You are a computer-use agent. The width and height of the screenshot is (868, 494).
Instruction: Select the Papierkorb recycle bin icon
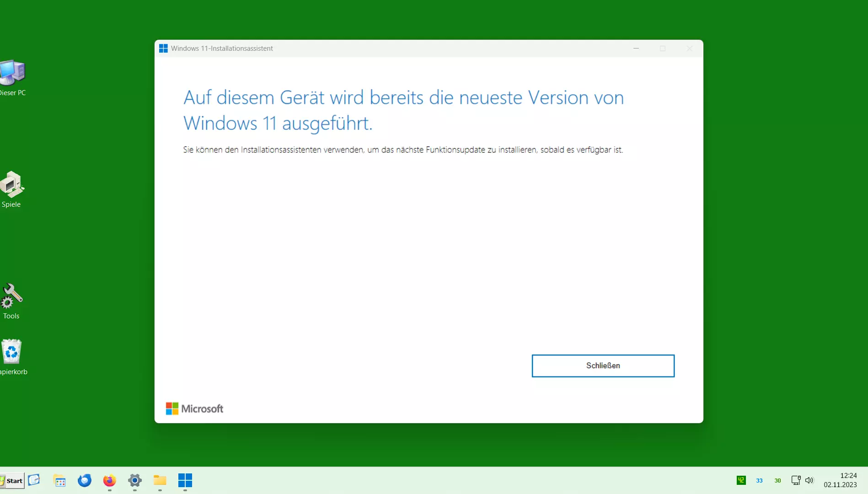click(x=12, y=357)
